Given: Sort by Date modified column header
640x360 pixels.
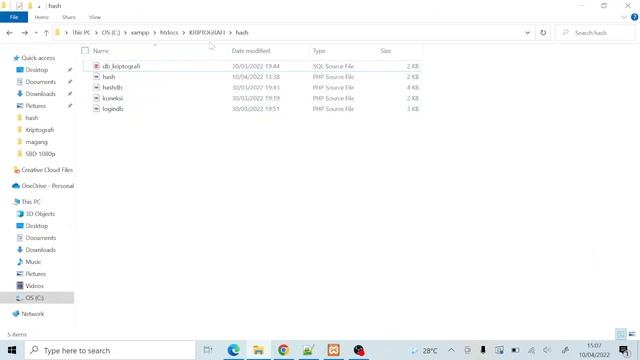Looking at the screenshot, I should pyautogui.click(x=251, y=51).
